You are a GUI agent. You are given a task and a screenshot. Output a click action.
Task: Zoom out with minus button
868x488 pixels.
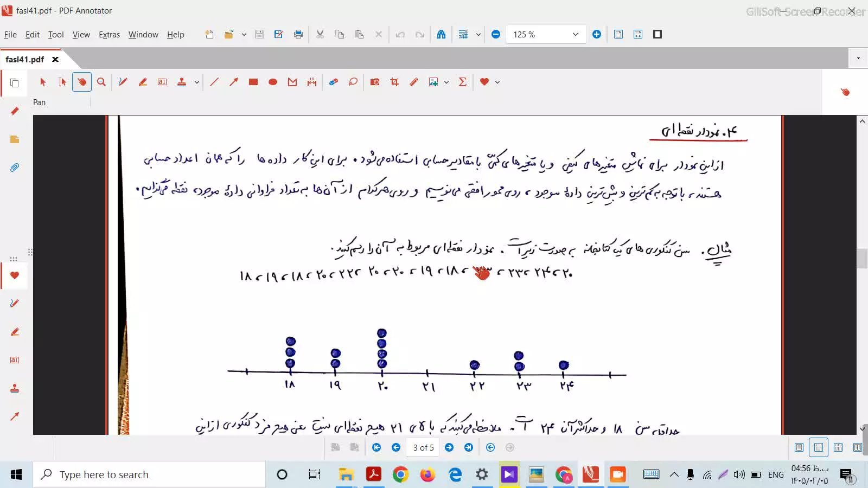[496, 34]
